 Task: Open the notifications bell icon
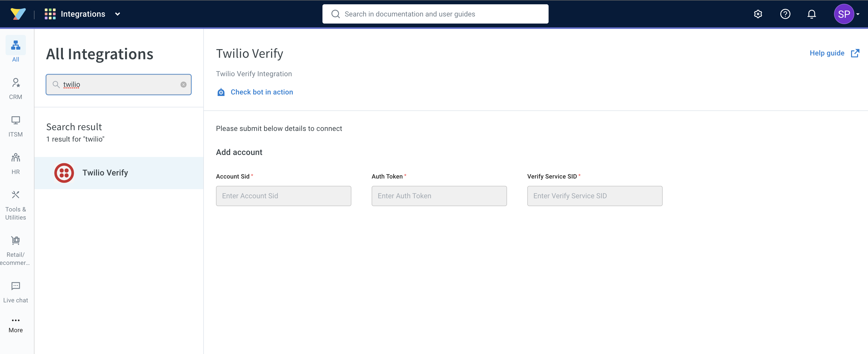point(812,14)
